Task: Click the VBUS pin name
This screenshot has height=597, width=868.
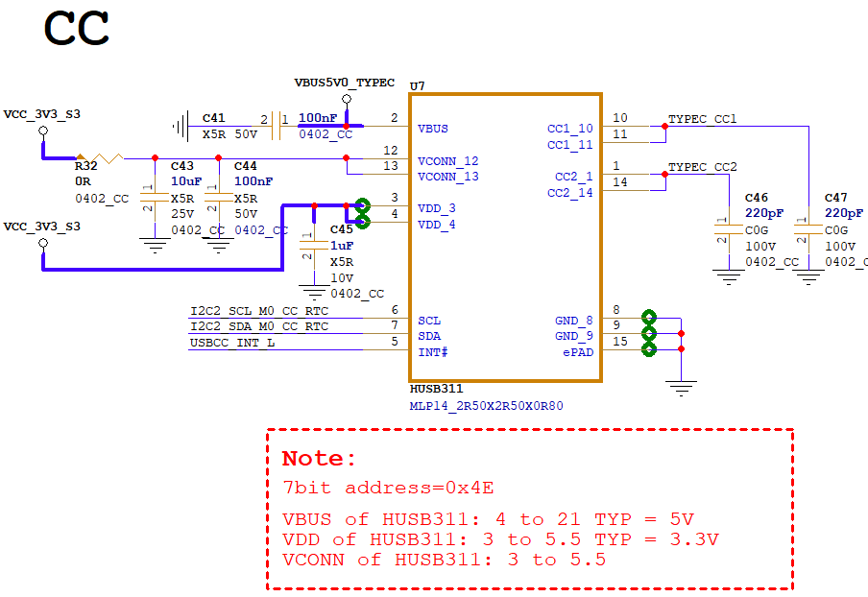Action: pos(433,129)
